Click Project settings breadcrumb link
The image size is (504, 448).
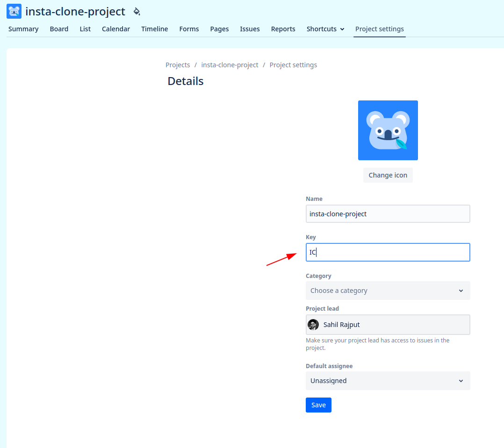293,65
